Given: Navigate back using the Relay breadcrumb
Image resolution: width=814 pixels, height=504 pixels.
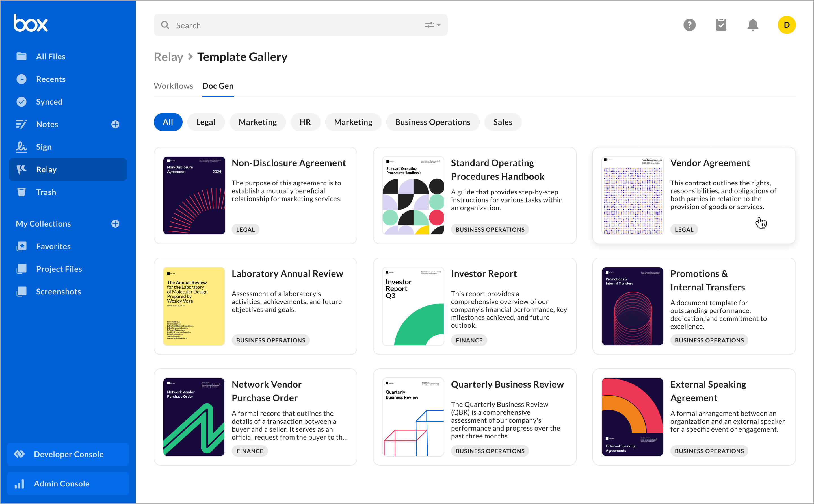Looking at the screenshot, I should point(168,57).
